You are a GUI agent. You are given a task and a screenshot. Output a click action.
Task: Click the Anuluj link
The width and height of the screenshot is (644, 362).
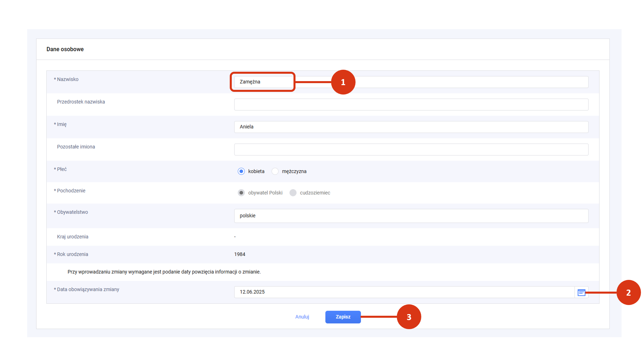point(302,317)
